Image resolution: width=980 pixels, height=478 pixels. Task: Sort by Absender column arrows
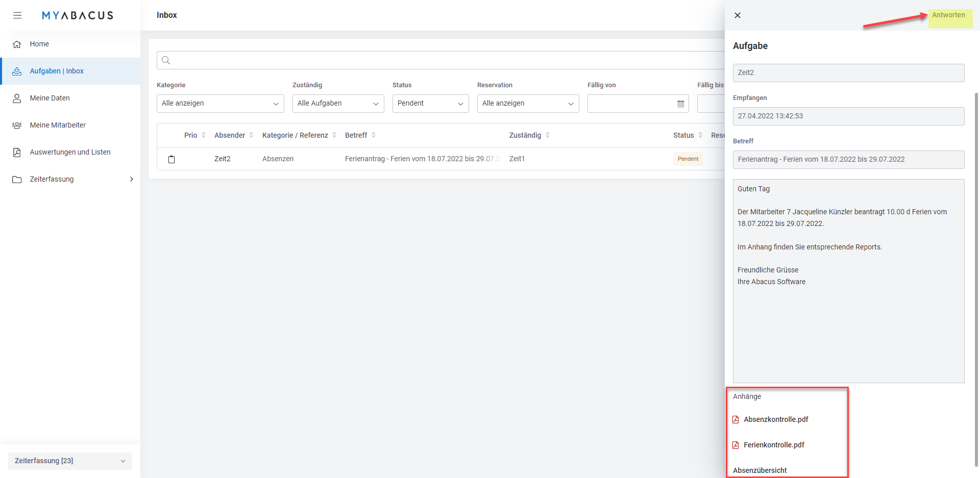click(x=251, y=135)
